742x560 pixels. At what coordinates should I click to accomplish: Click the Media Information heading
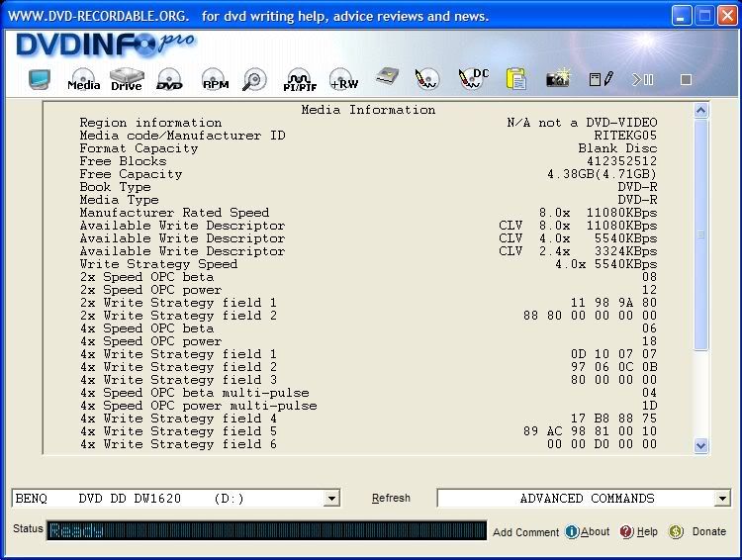pyautogui.click(x=368, y=110)
